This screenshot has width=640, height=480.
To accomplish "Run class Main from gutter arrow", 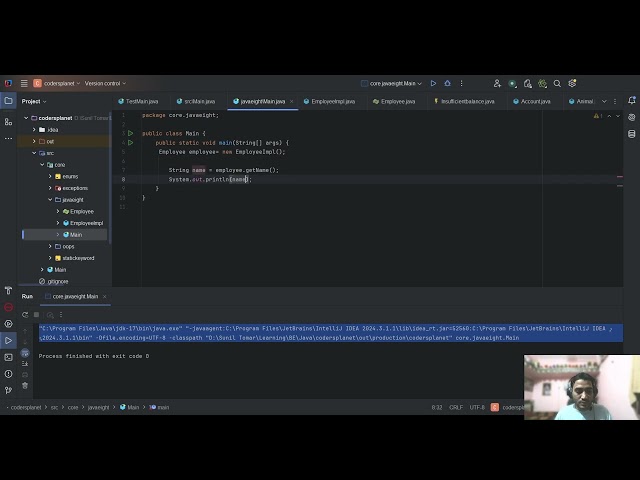I will click(x=131, y=133).
